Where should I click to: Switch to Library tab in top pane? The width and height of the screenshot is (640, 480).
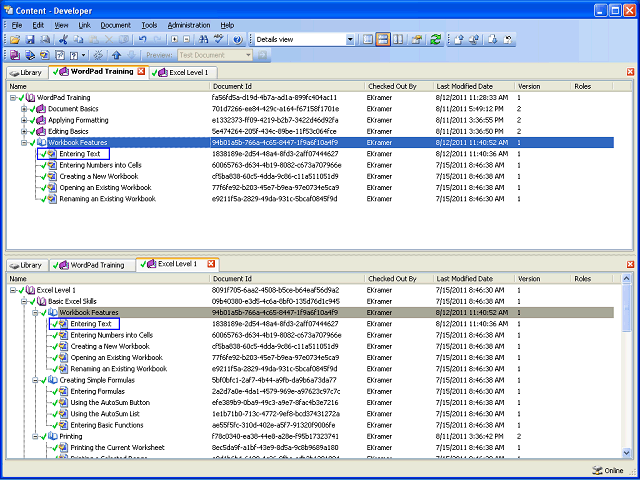(26, 73)
